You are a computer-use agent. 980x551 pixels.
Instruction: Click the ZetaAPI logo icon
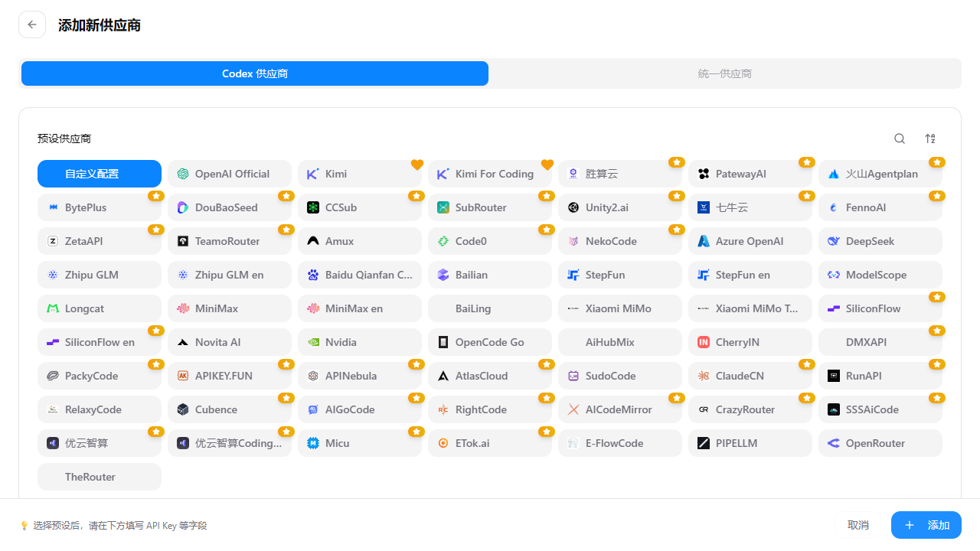click(x=53, y=241)
